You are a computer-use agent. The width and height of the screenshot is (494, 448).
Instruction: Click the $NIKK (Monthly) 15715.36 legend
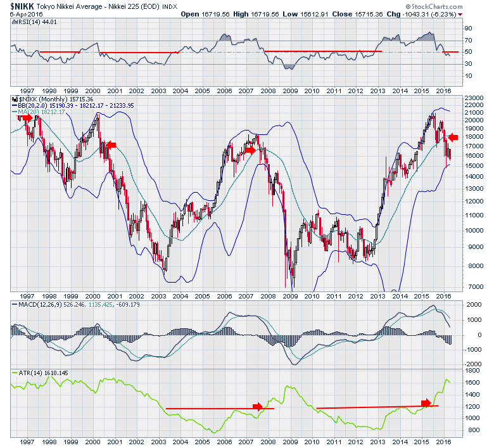56,99
